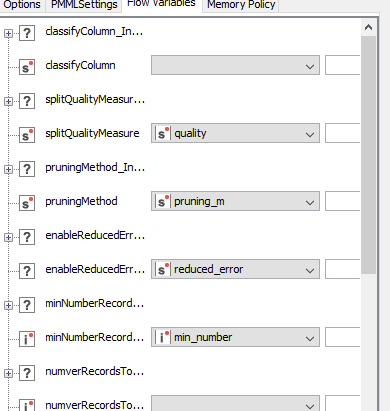Expand the first minNumberRecord… tree node
The width and height of the screenshot is (390, 411).
click(8, 305)
